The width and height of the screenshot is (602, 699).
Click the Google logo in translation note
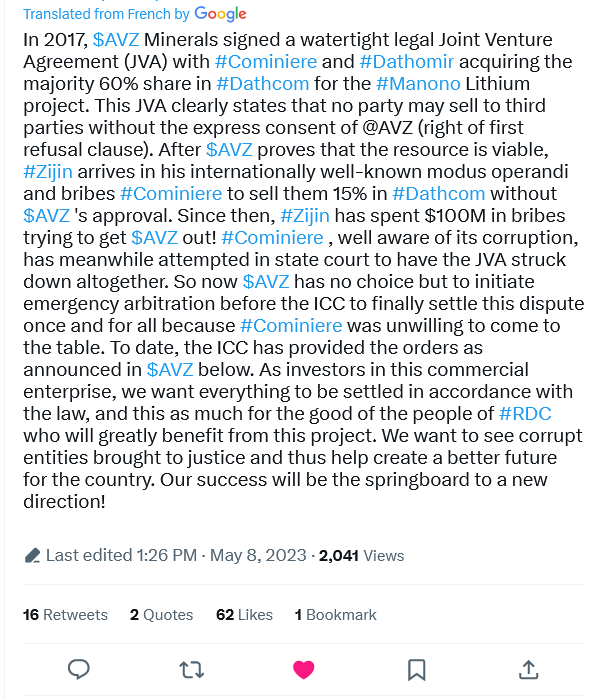tap(220, 14)
